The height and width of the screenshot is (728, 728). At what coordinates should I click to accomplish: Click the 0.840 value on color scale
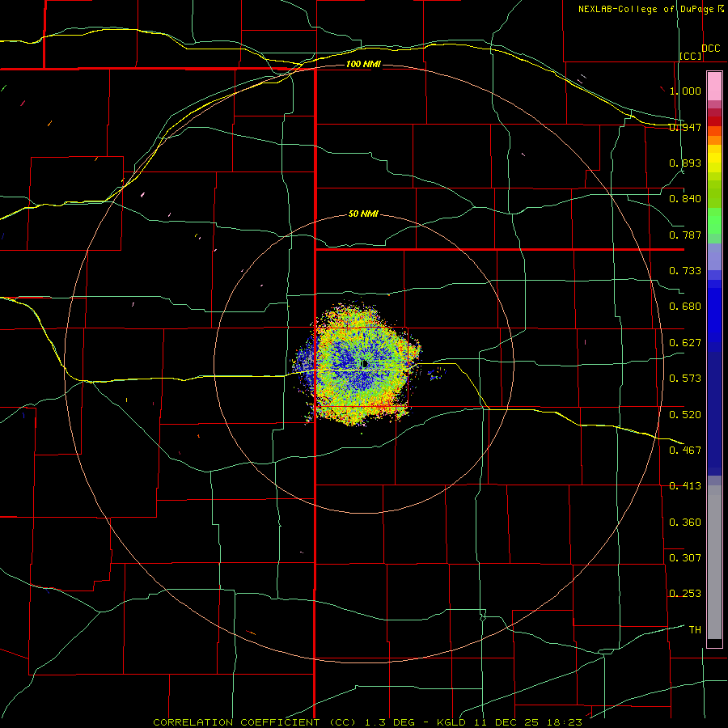click(685, 199)
